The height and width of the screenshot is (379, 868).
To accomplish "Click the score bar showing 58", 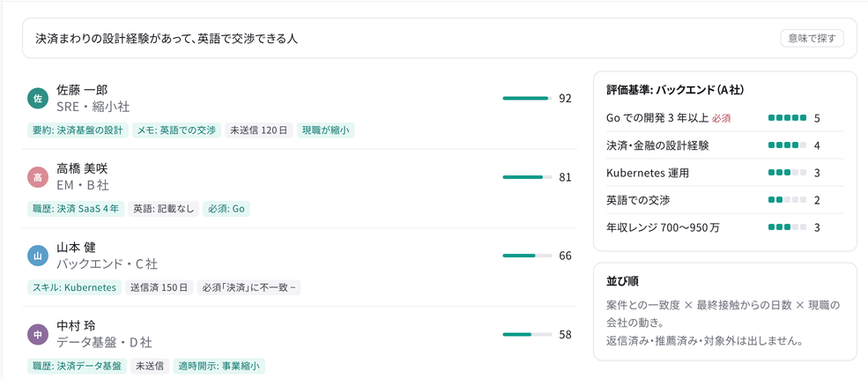I will (527, 334).
